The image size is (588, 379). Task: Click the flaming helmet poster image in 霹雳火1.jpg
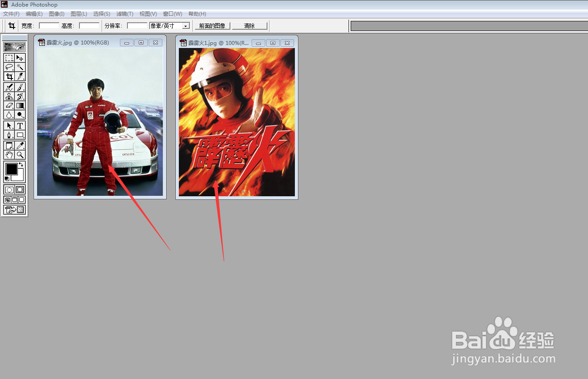pos(237,122)
